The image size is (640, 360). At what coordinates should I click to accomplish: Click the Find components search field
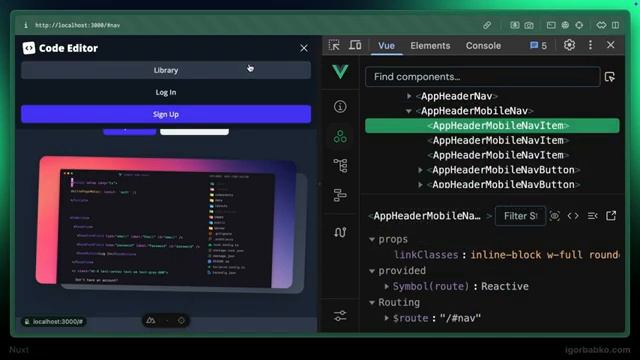482,77
